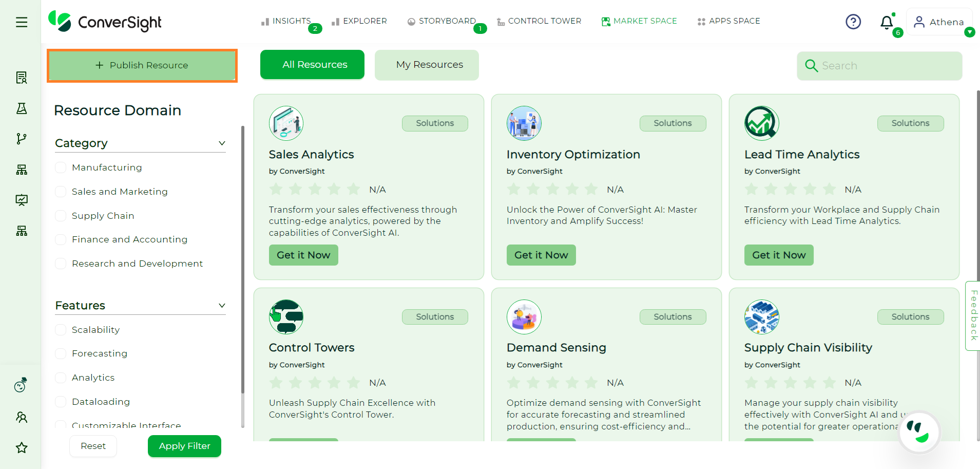980x469 pixels.
Task: Collapse the Features filter section
Action: point(222,306)
